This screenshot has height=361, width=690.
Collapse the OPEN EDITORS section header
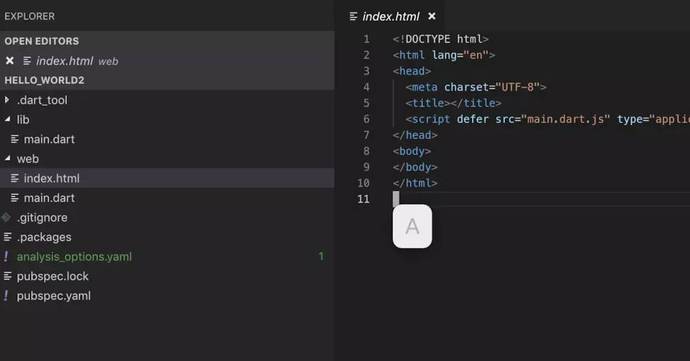167,41
